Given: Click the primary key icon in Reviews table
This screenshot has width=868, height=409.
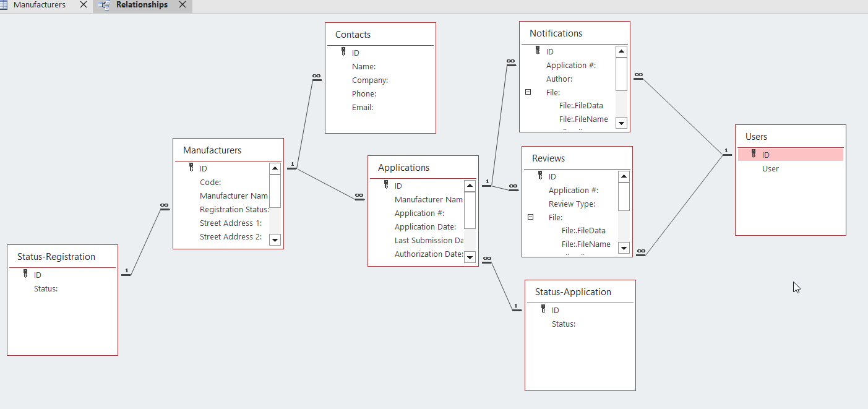Looking at the screenshot, I should coord(540,176).
